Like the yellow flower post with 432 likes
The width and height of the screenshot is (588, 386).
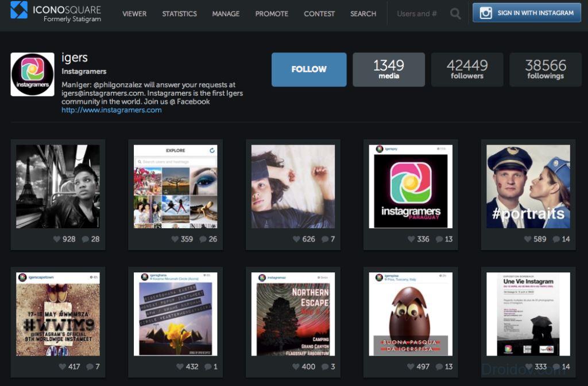tap(180, 366)
